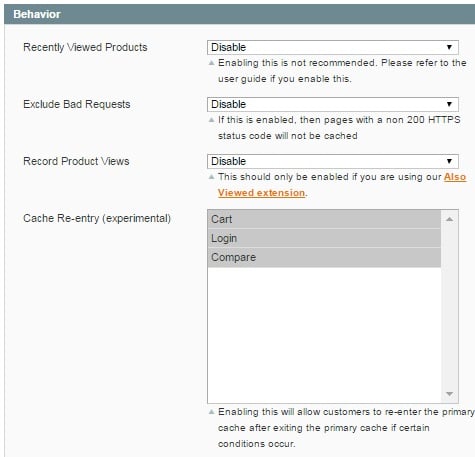
Task: Select Compare in Cache Re-entry list
Action: [324, 257]
